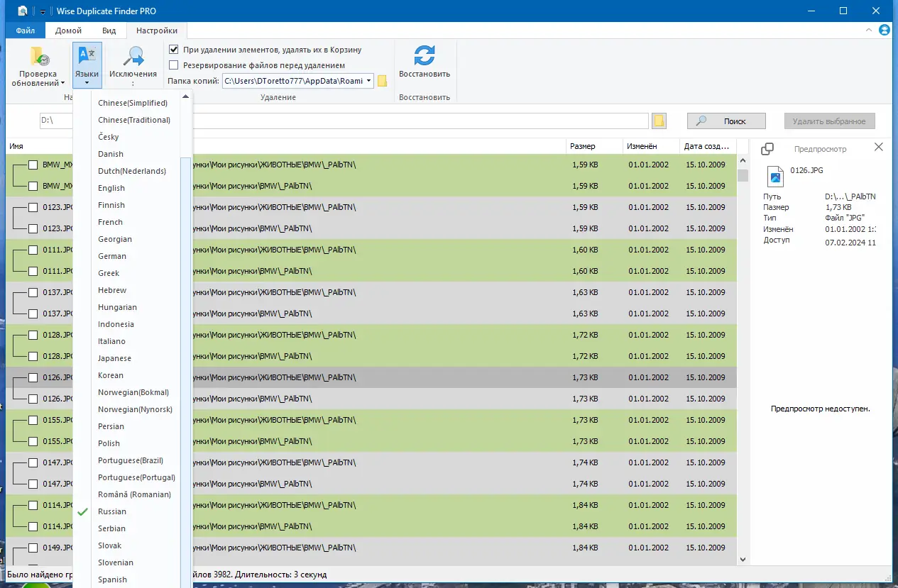Click the Languages translate icon
This screenshot has height=588, width=898.
(x=87, y=57)
